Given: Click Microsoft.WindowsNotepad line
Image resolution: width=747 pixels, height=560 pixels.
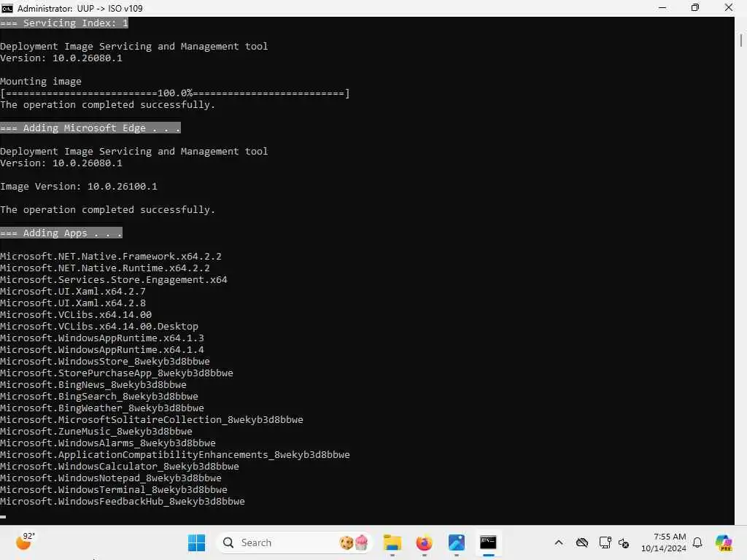Looking at the screenshot, I should [x=111, y=478].
